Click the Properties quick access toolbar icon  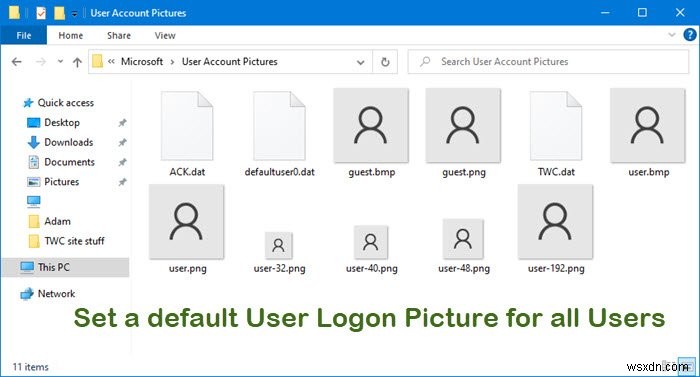point(41,13)
